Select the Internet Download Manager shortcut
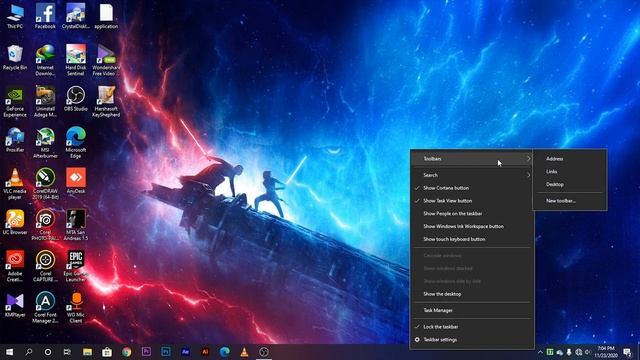Screen dimensions: 640x360 45,61
